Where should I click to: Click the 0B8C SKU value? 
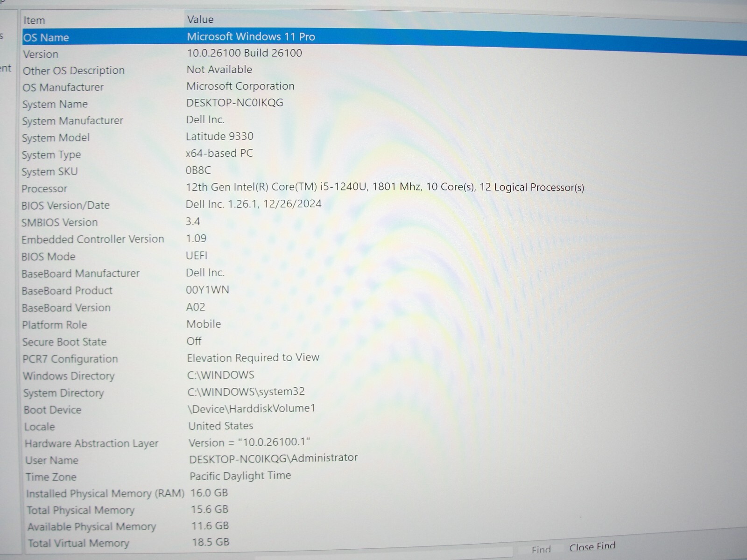point(198,170)
